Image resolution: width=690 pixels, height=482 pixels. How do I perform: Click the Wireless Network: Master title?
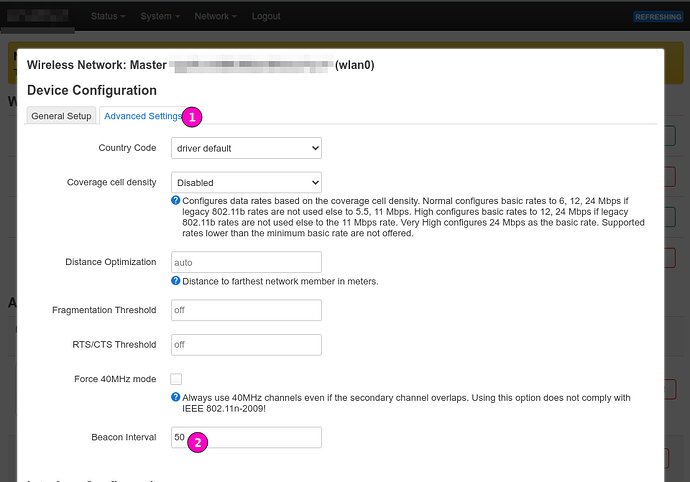[201, 65]
